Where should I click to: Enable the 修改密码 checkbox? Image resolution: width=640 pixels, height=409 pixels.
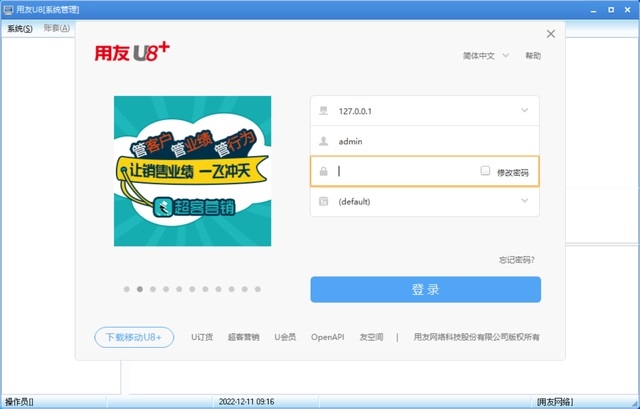pyautogui.click(x=485, y=171)
